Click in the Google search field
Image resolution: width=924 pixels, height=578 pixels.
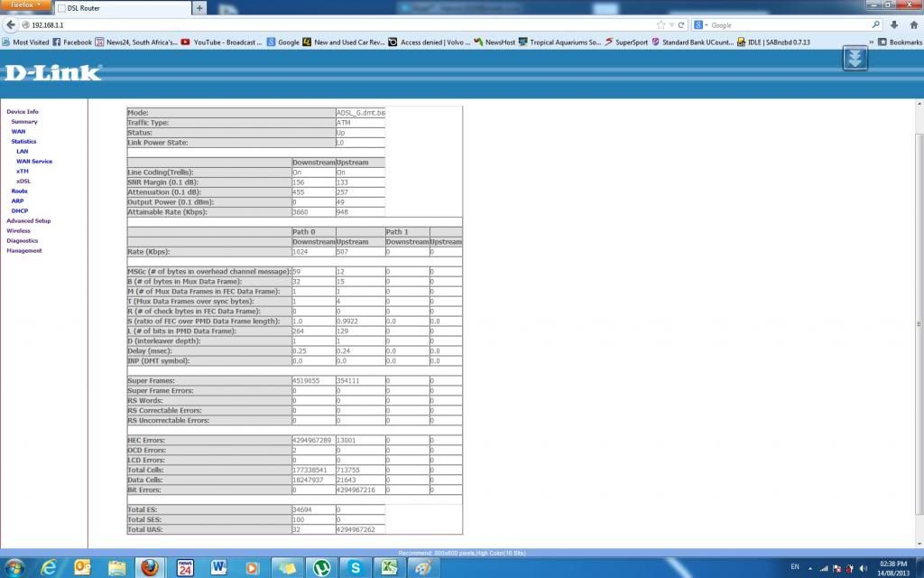(x=785, y=25)
